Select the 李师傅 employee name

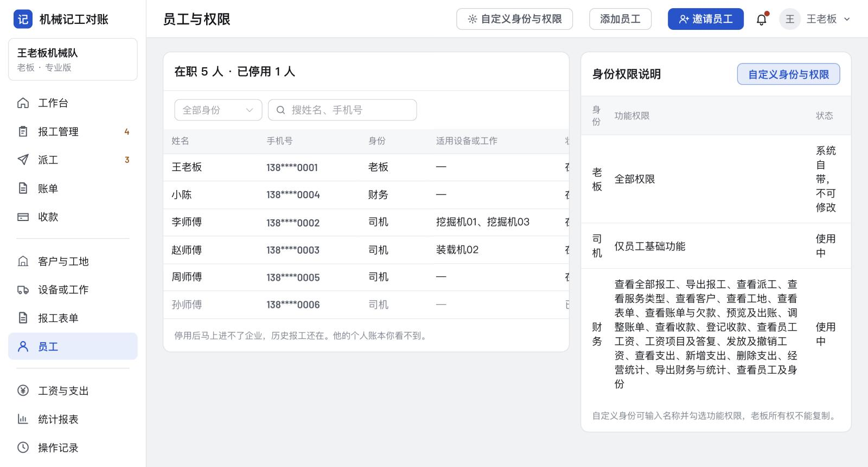187,222
